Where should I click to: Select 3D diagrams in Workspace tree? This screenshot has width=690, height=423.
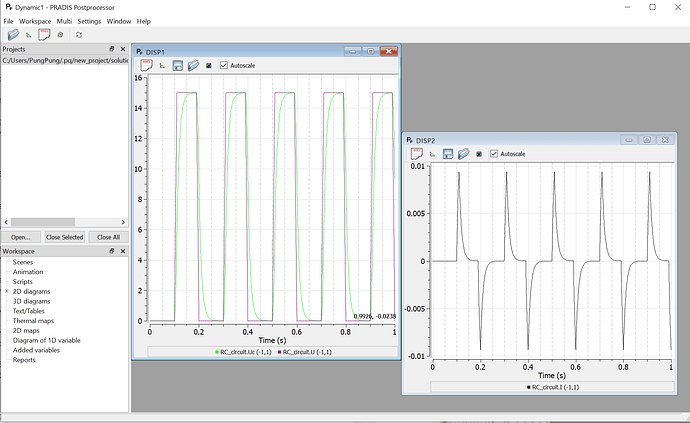click(x=31, y=301)
